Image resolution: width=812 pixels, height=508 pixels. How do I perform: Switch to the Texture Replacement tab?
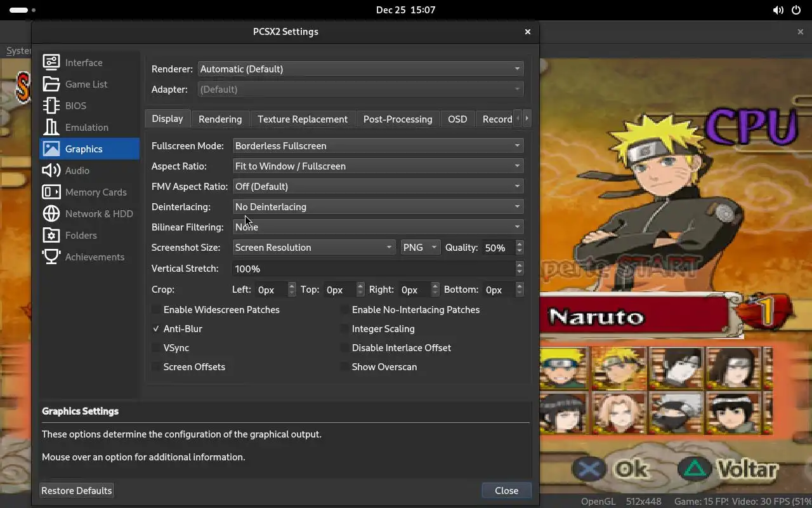(303, 119)
